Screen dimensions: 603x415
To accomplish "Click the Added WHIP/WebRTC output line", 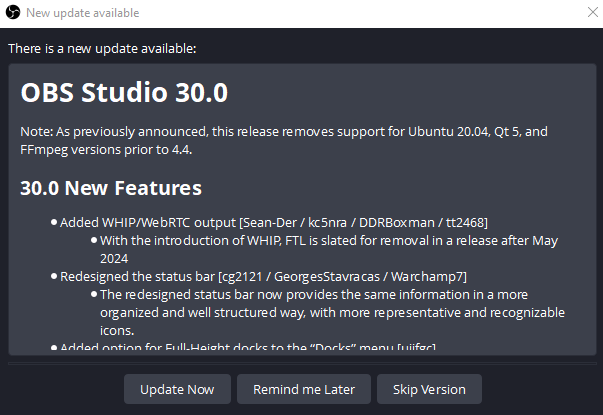I will 274,223.
